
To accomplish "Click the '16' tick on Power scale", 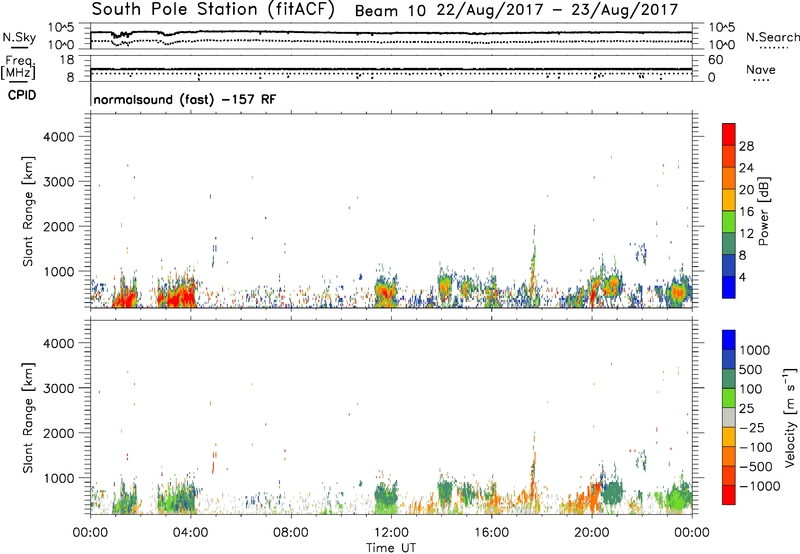I will click(746, 212).
